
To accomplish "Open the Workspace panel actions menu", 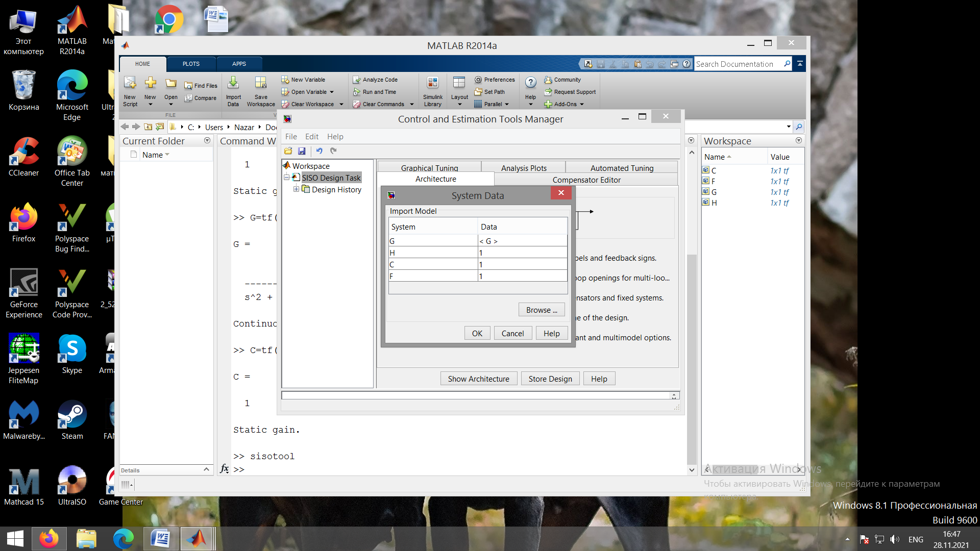I will [799, 141].
